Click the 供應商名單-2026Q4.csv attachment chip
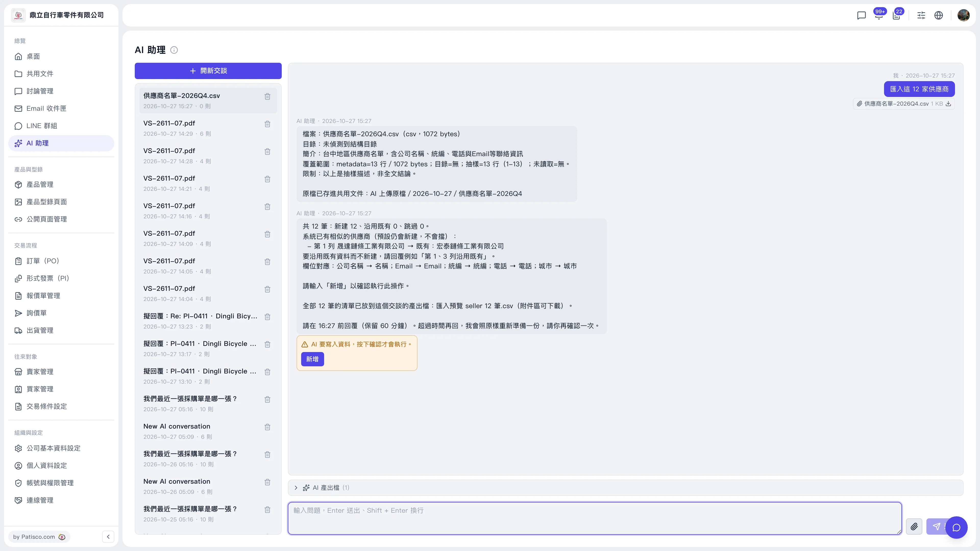980x551 pixels. pos(903,103)
